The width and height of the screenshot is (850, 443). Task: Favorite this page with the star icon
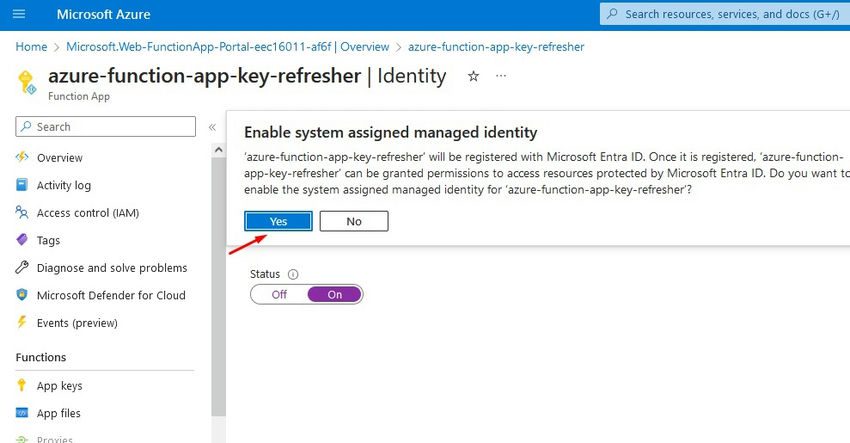pyautogui.click(x=473, y=76)
